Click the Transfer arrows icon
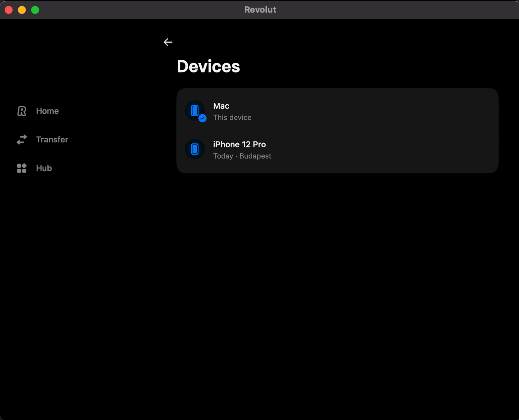 [22, 140]
